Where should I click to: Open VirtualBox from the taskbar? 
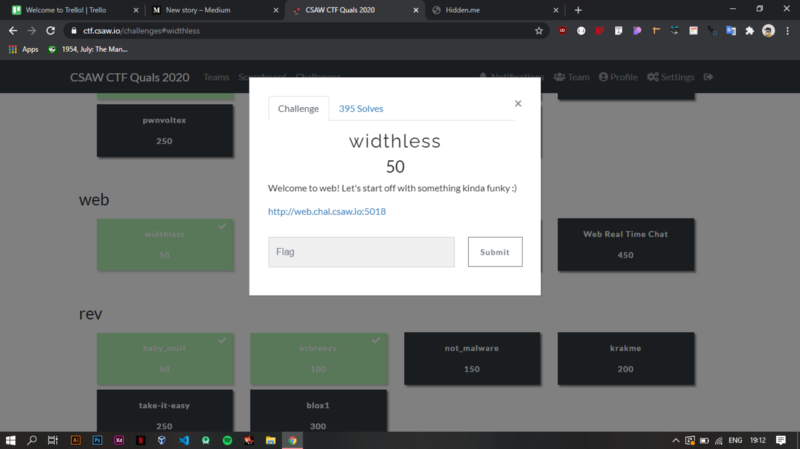click(x=162, y=440)
